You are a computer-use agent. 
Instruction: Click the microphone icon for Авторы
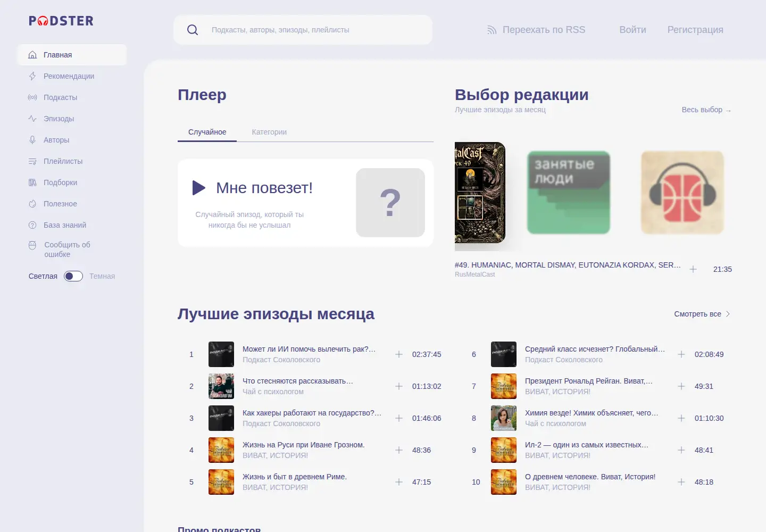32,140
